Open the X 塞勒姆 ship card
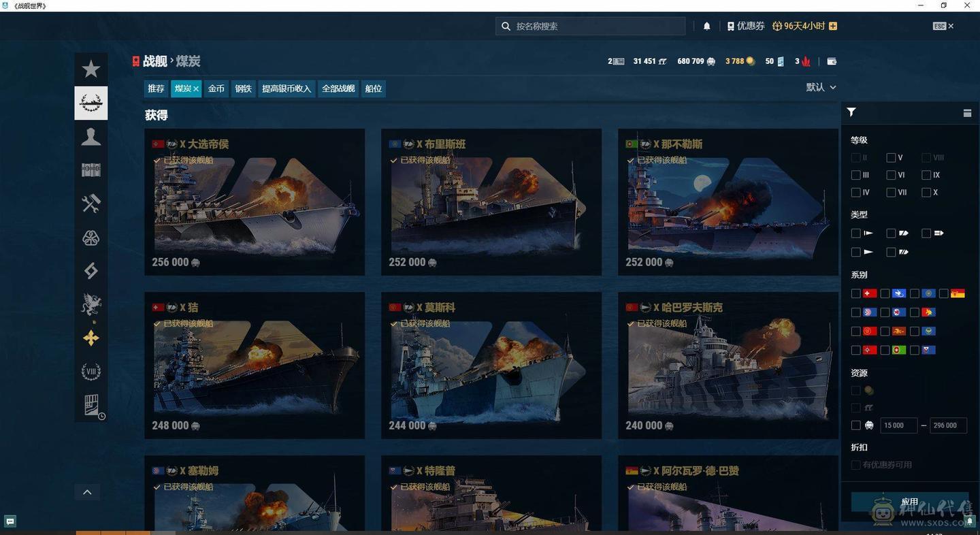 point(255,493)
